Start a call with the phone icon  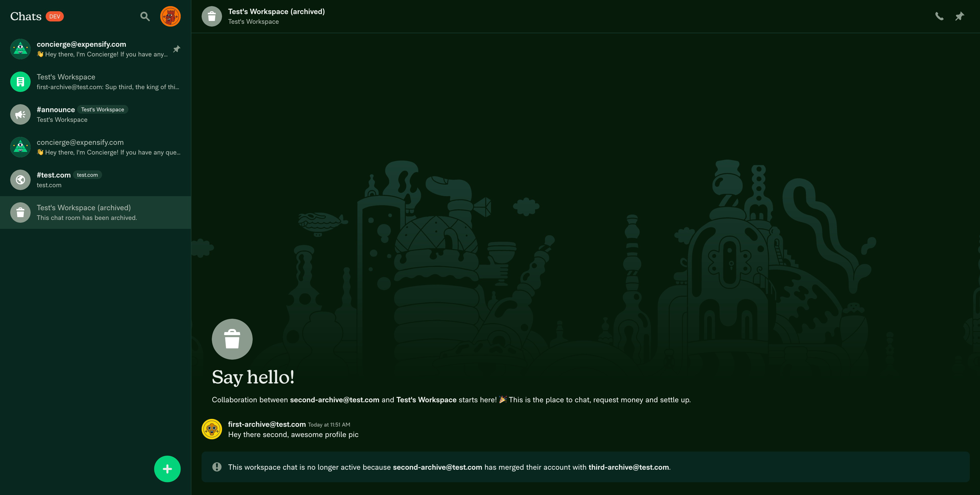(x=939, y=16)
